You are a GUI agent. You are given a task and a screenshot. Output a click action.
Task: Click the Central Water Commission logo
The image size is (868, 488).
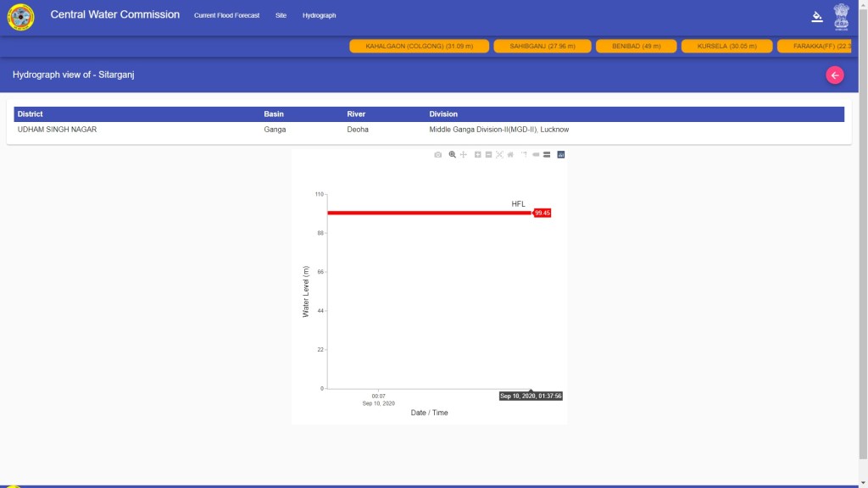[x=21, y=16]
